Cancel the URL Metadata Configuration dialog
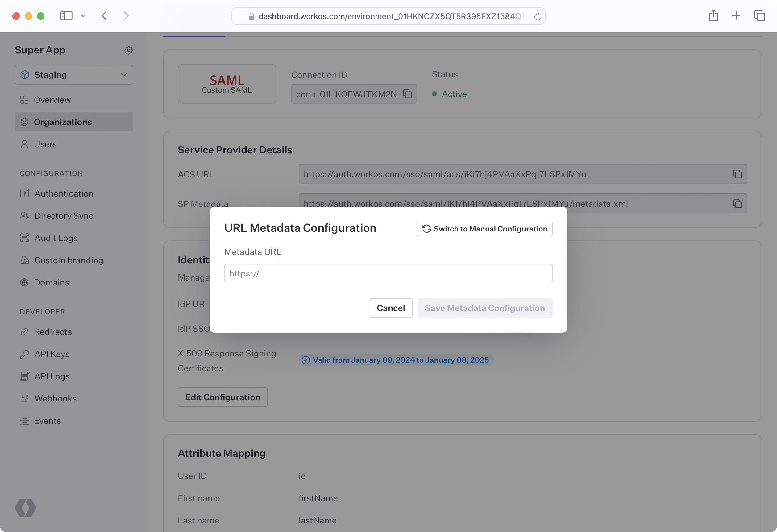Screen dimensions: 777x532 (391, 308)
